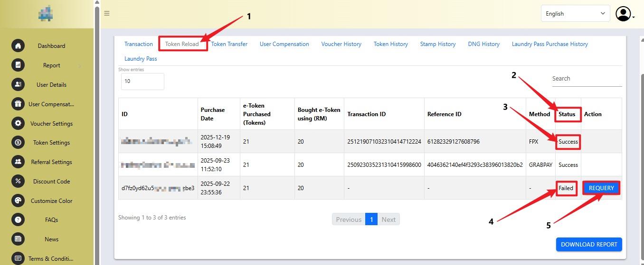Sort by the Status column header
644x265 pixels.
(567, 114)
